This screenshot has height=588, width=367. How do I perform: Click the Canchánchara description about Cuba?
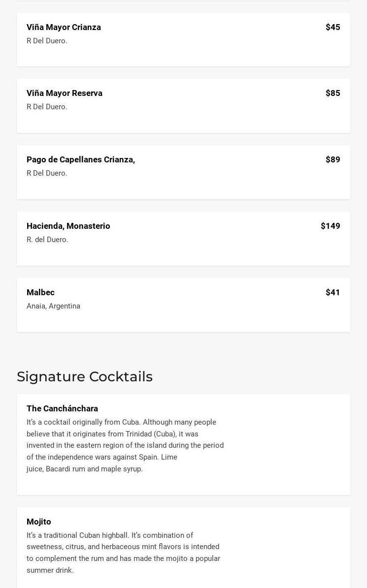tap(125, 445)
